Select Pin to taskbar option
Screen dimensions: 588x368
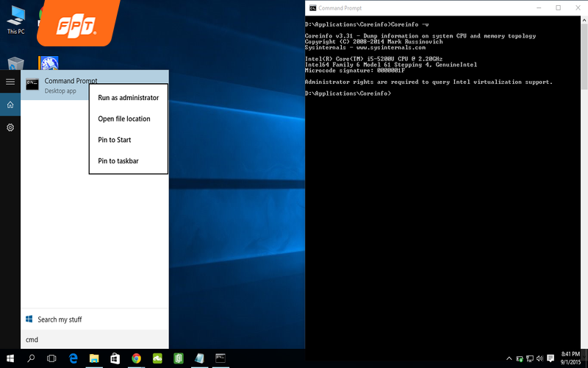[x=118, y=160]
